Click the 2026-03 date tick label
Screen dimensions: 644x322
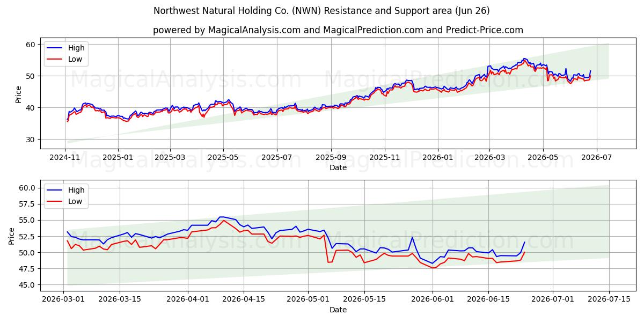click(489, 158)
